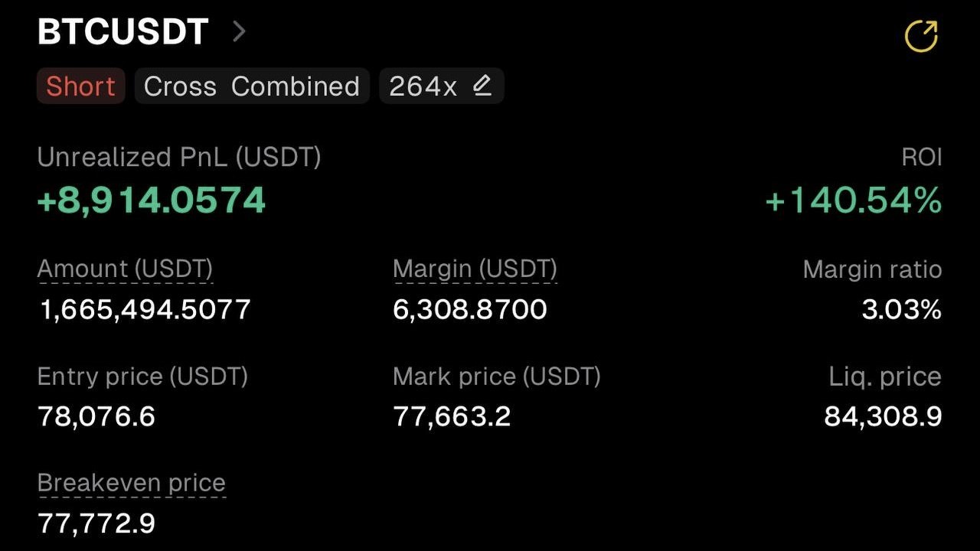Select the margin value 6,308.8700
980x551 pixels.
tap(470, 310)
